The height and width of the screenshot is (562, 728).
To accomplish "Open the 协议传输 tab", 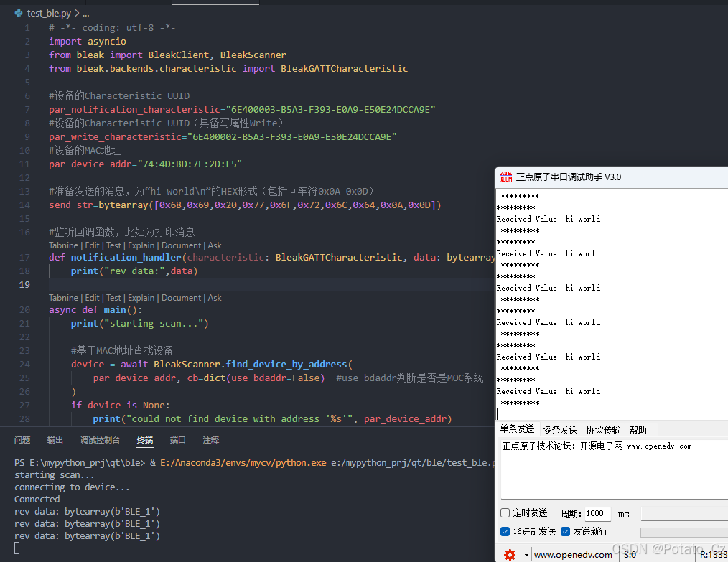I will coord(603,429).
